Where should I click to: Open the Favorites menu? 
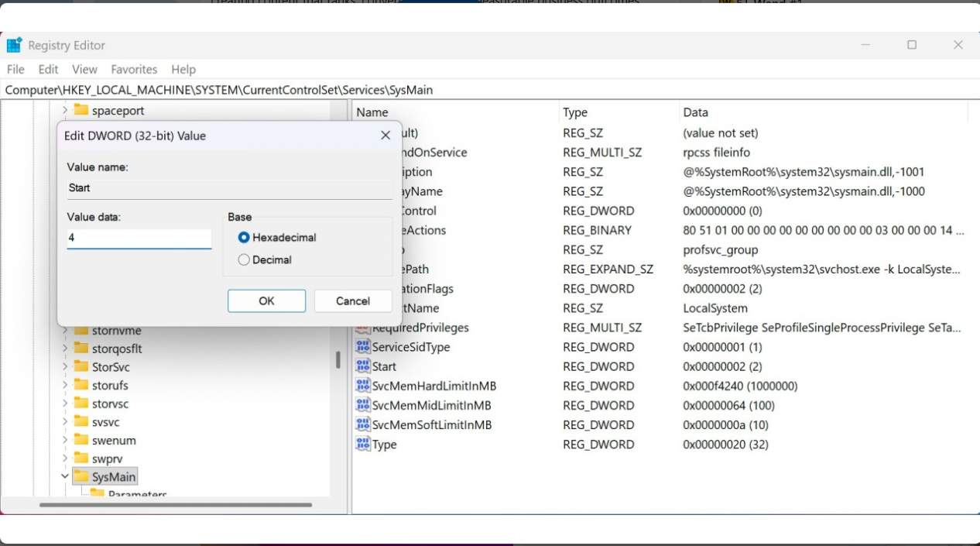[x=134, y=69]
